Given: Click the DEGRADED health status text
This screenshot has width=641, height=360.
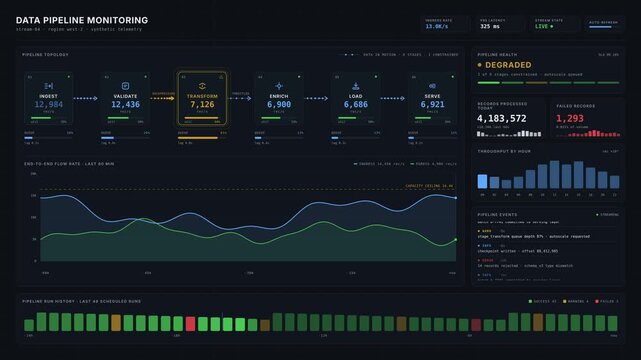Looking at the screenshot, I should click(508, 65).
